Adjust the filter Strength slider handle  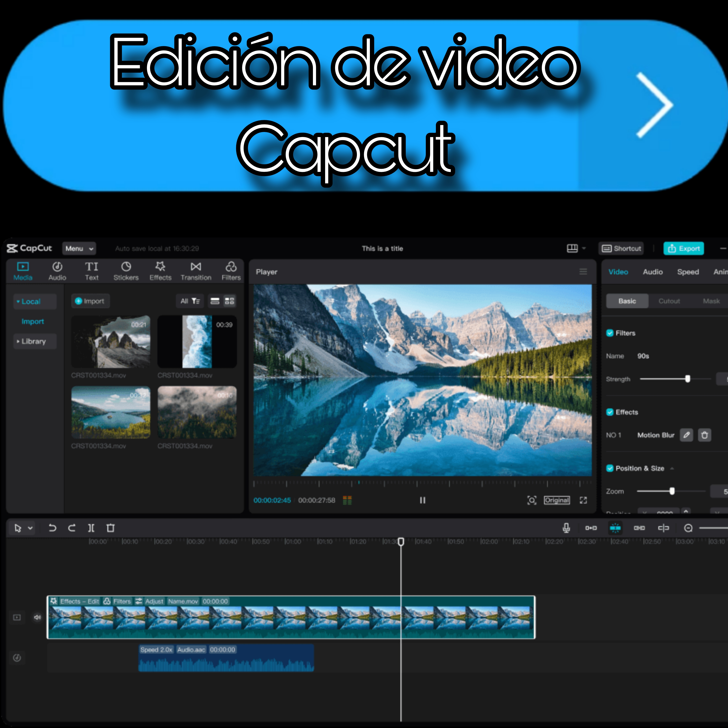click(x=688, y=379)
